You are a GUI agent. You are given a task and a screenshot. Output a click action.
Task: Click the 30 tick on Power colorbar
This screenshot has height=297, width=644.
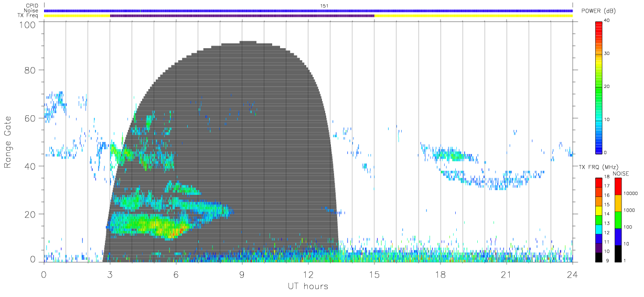pos(607,53)
